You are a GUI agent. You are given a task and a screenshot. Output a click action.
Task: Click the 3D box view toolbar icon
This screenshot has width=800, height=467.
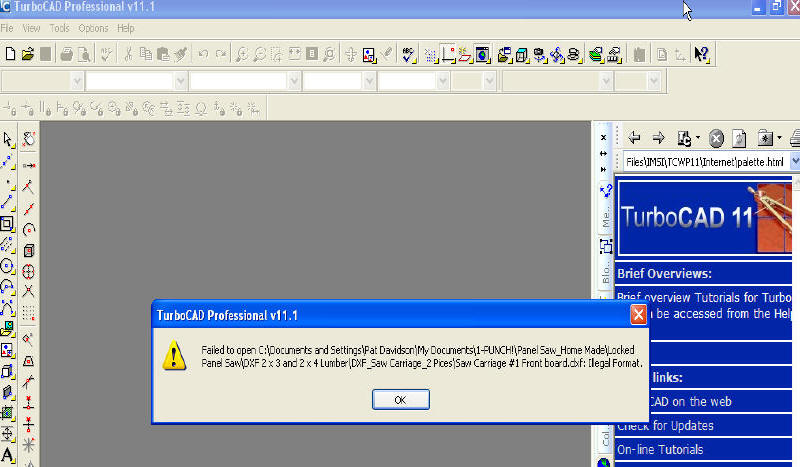point(521,55)
